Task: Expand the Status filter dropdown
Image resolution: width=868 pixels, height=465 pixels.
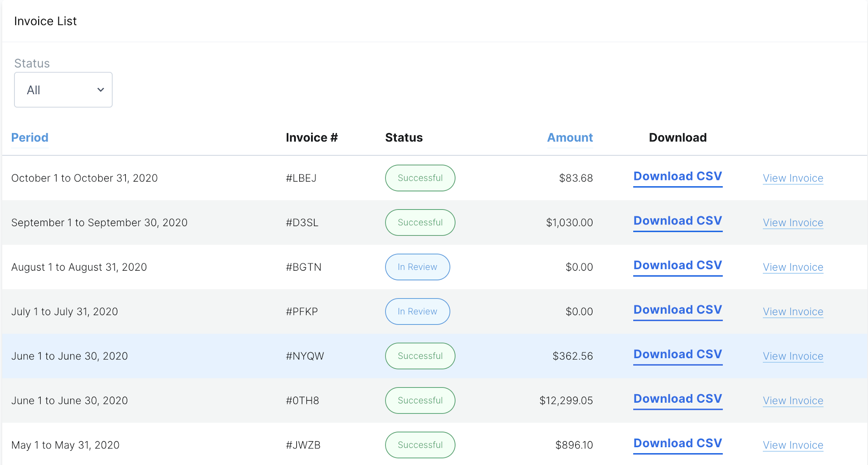Action: [x=63, y=89]
